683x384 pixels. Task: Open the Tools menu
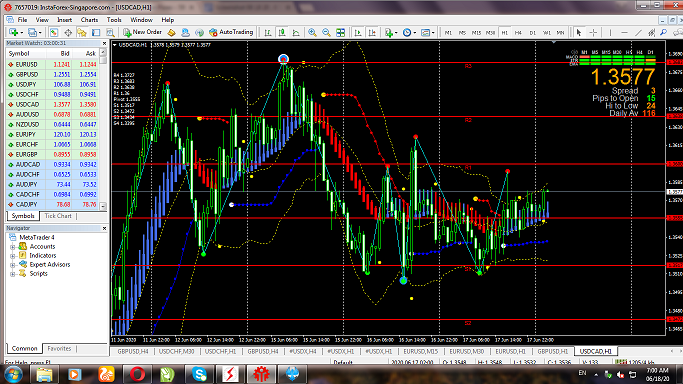pos(114,20)
